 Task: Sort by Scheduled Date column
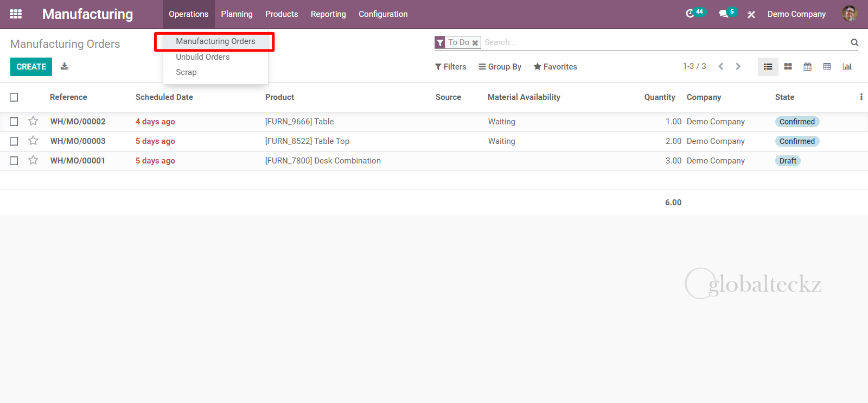[x=164, y=97]
